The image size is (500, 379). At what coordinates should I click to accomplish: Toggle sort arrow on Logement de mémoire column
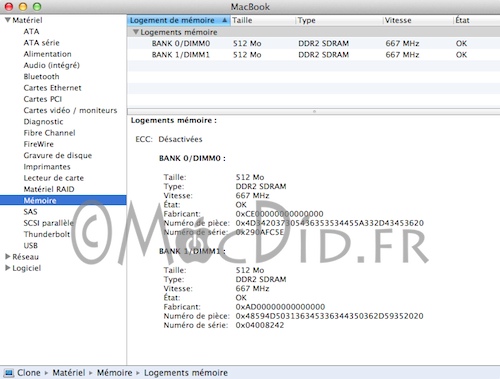(225, 20)
